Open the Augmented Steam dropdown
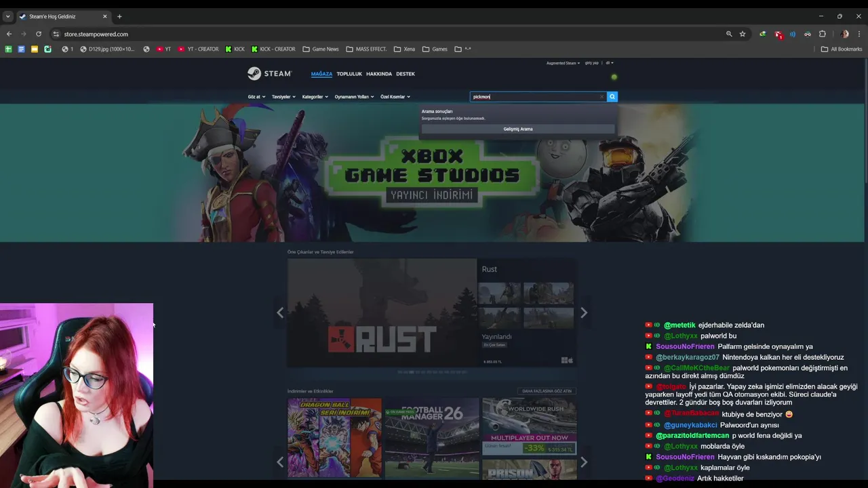 point(564,63)
